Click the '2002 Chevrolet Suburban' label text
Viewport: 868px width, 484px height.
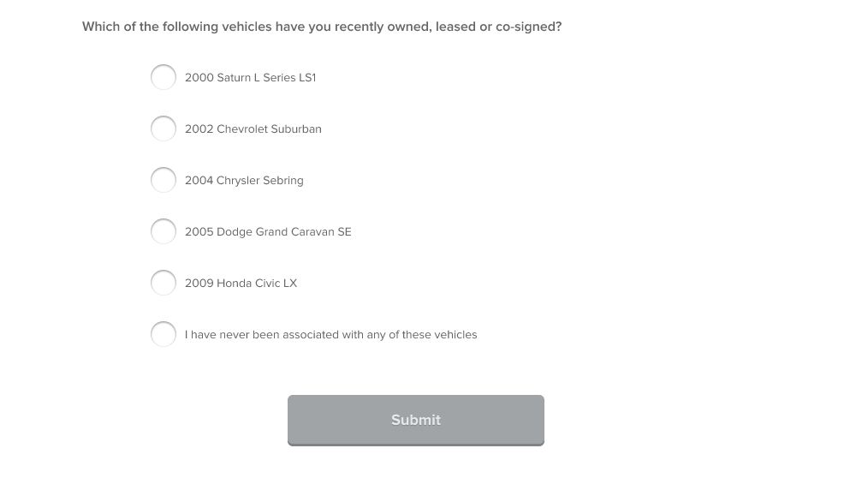click(x=253, y=129)
